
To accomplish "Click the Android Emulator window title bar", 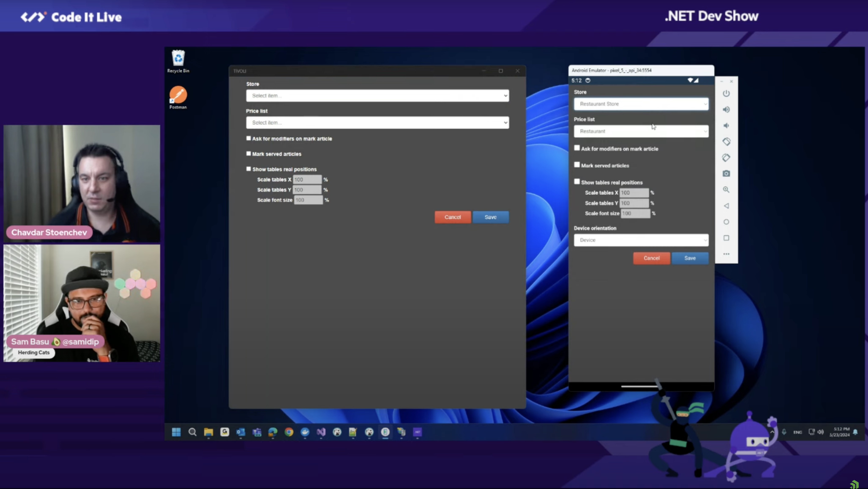I will pos(641,70).
